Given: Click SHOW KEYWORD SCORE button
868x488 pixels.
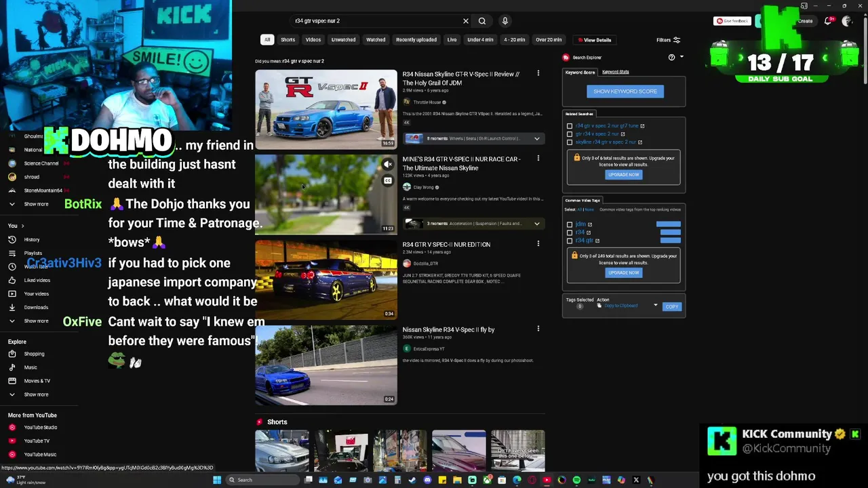Looking at the screenshot, I should click(625, 91).
